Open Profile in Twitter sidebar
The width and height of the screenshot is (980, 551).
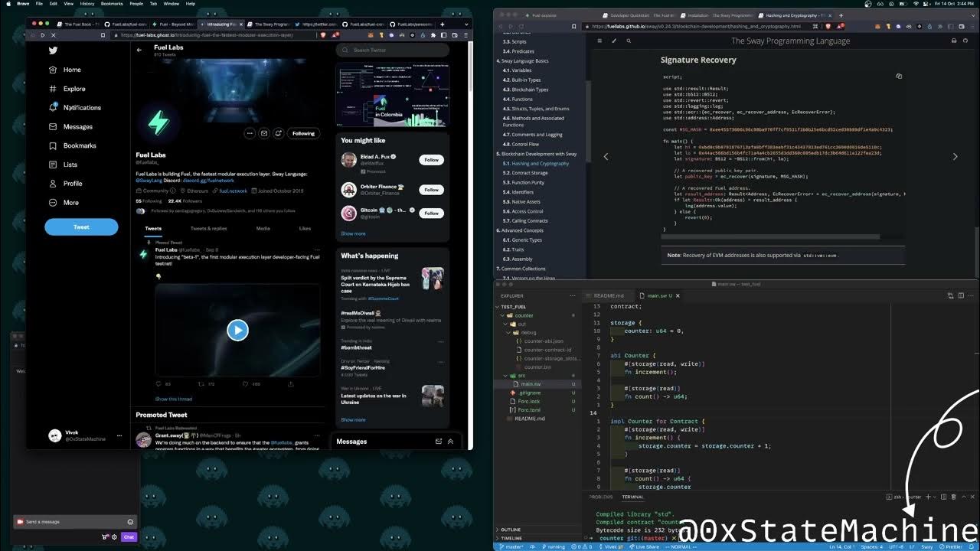65,184
